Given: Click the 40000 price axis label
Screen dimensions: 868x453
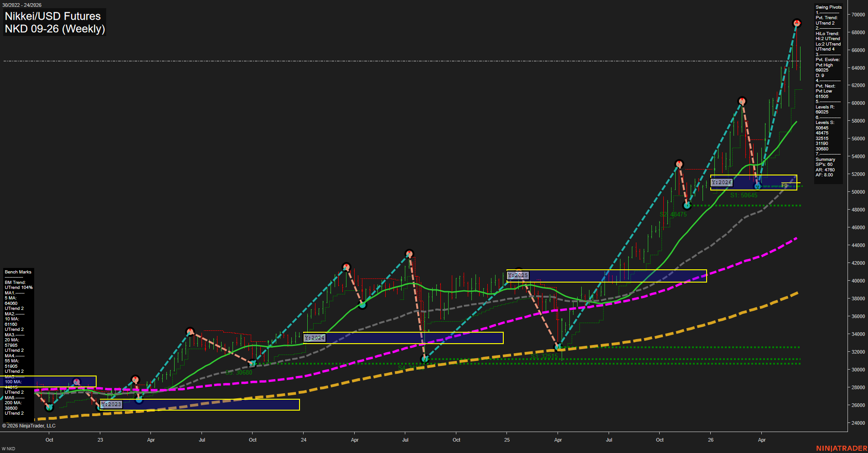Looking at the screenshot, I should [858, 281].
